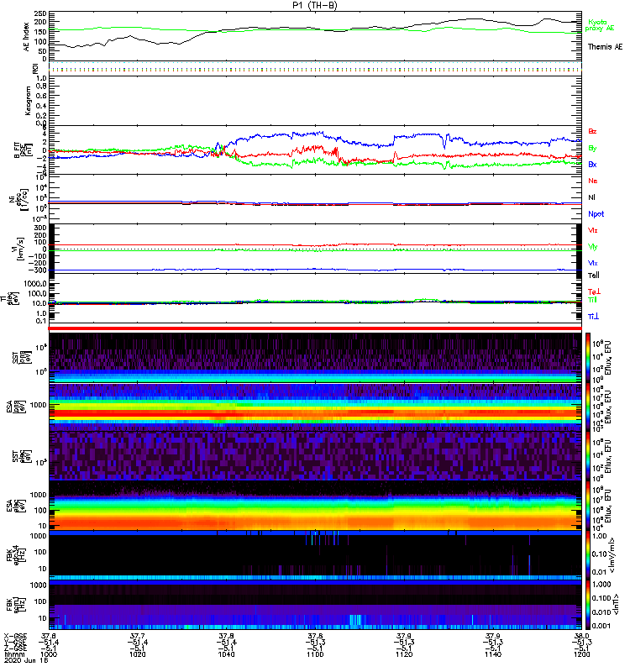630x672 pixels.
Task: Select the blue "Npot" legend entry
Action: click(596, 214)
